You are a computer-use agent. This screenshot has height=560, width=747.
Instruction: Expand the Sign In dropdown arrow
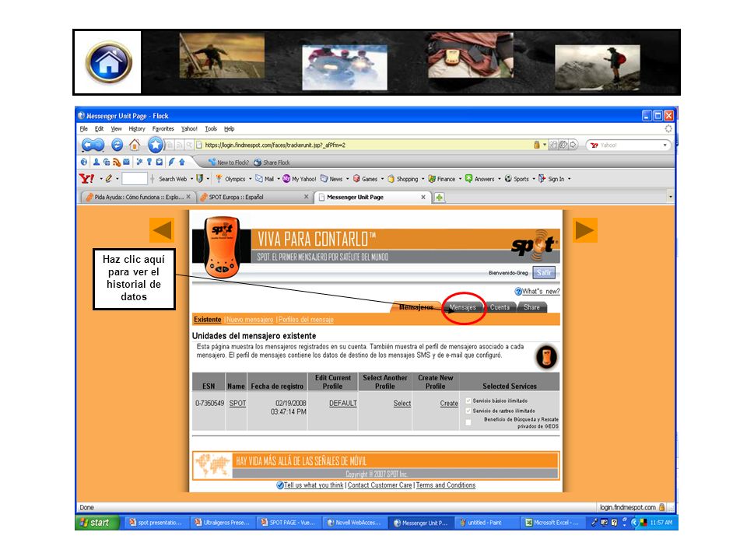pyautogui.click(x=569, y=179)
